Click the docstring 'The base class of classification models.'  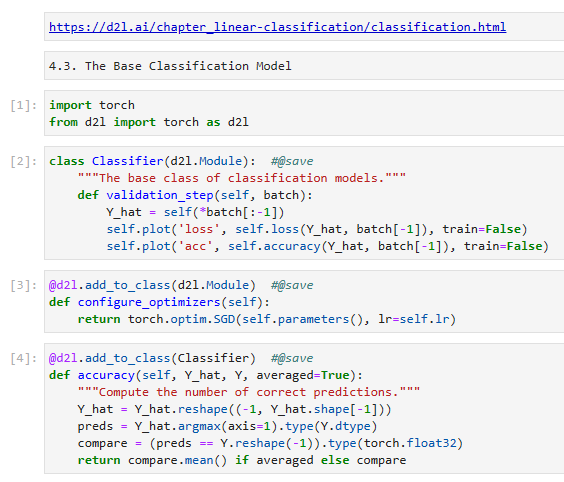242,178
